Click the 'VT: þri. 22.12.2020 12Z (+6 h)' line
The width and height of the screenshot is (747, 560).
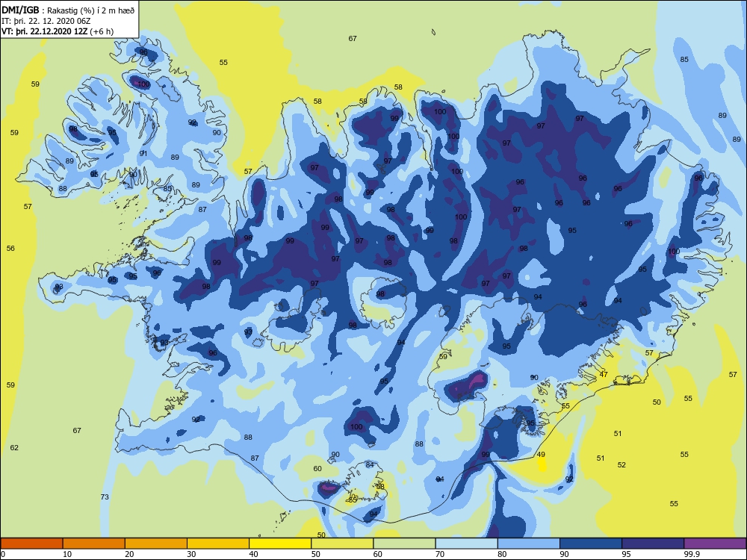(x=58, y=31)
